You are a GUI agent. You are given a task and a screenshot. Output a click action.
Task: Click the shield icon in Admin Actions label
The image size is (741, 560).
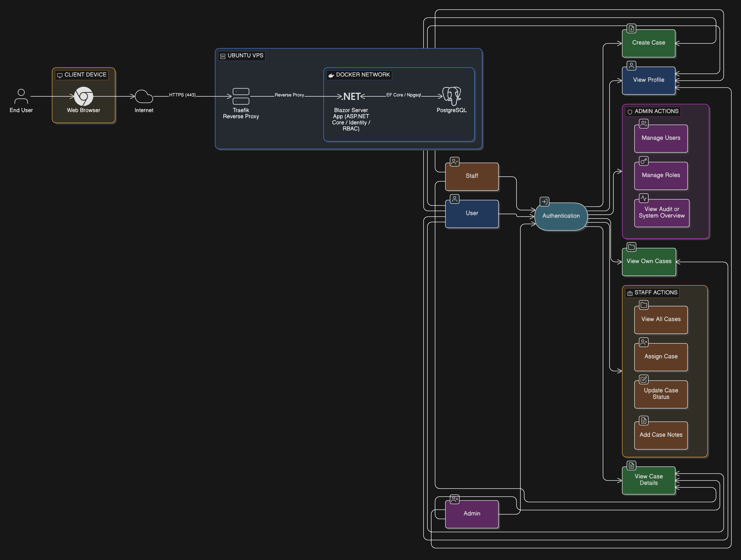630,112
